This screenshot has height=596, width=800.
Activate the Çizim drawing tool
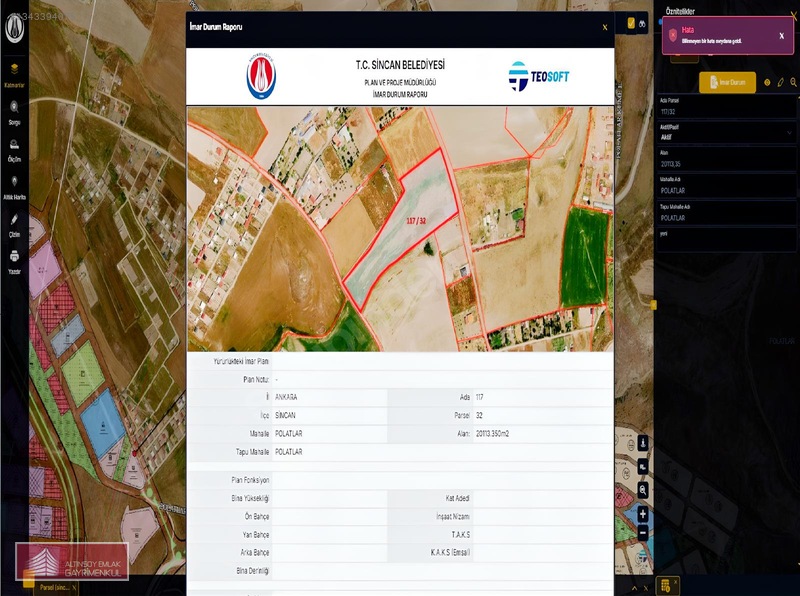point(14,225)
